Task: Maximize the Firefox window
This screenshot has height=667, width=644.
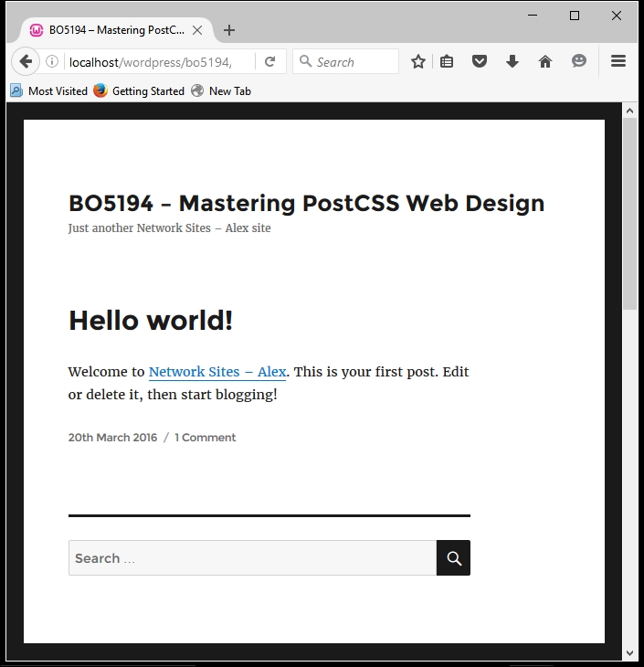Action: click(575, 16)
